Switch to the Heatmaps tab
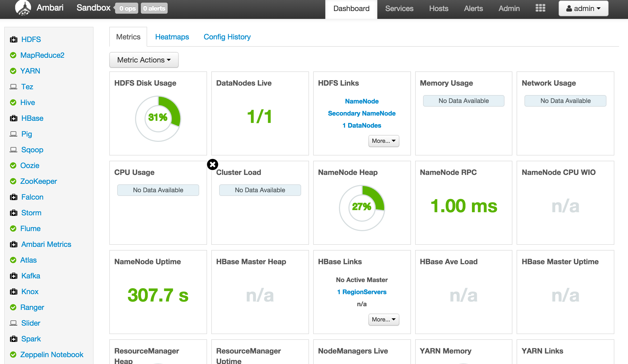The width and height of the screenshot is (628, 364). 172,37
